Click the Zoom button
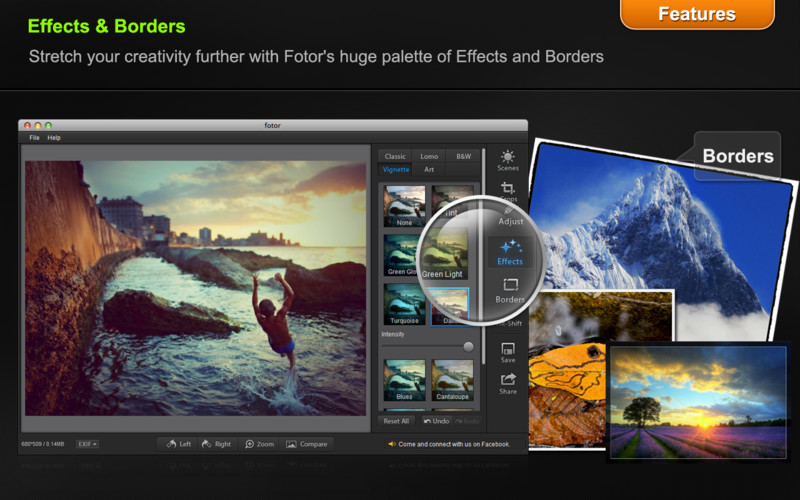 [x=260, y=444]
